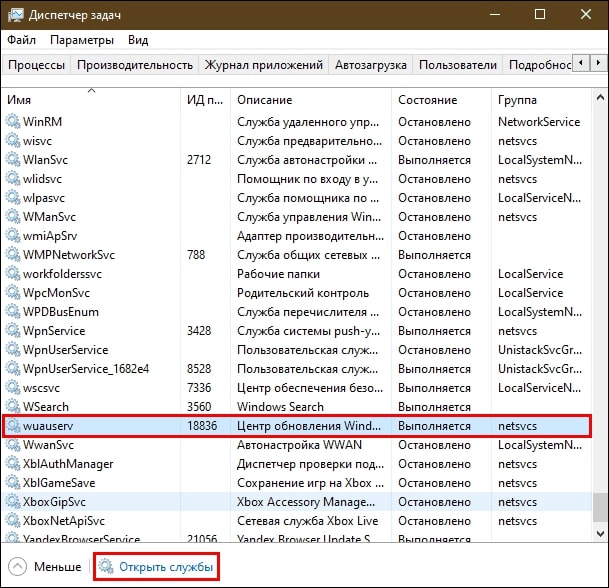The image size is (609, 588).
Task: Sort by the Описание column header
Action: (311, 100)
